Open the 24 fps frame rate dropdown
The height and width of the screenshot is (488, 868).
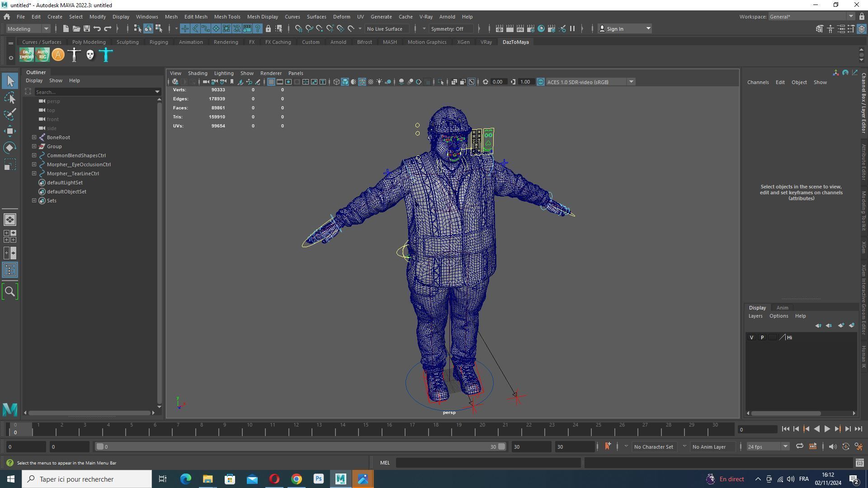pos(768,447)
